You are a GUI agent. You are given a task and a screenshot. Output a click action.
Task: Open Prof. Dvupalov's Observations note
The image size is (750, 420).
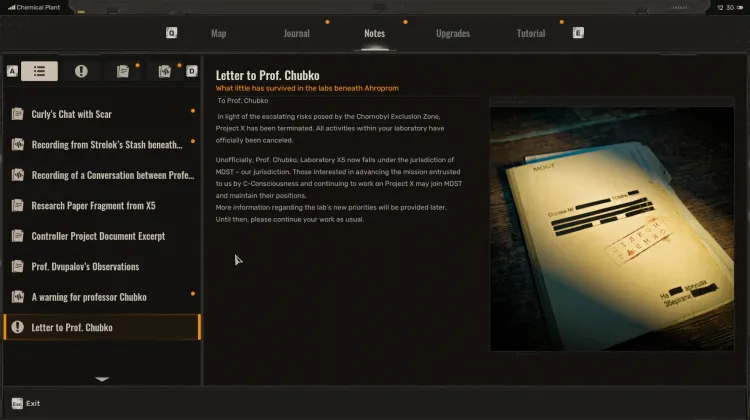point(102,266)
